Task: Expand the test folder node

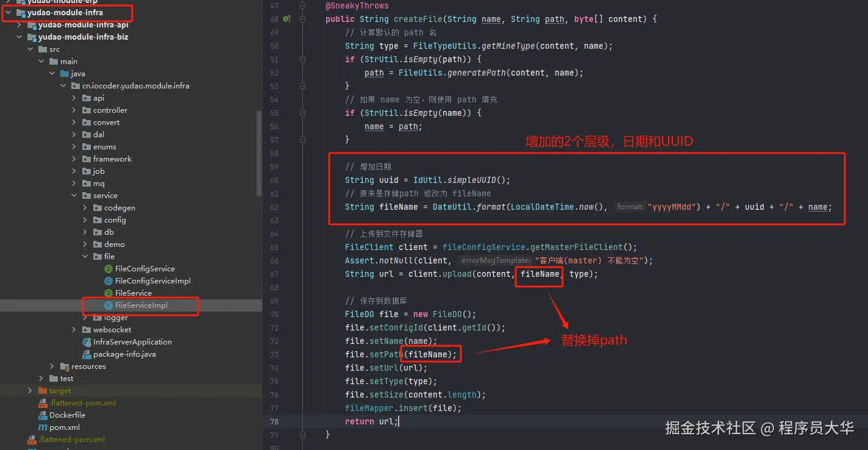Action: tap(41, 379)
